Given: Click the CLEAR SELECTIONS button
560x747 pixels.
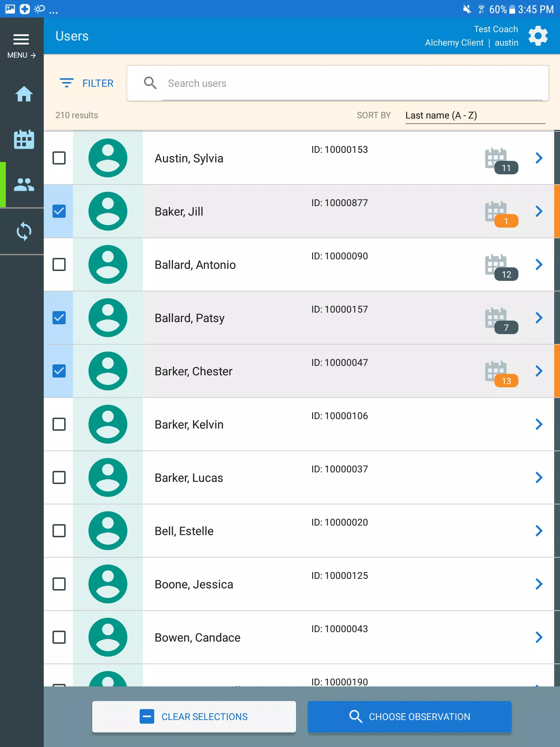Looking at the screenshot, I should 194,717.
